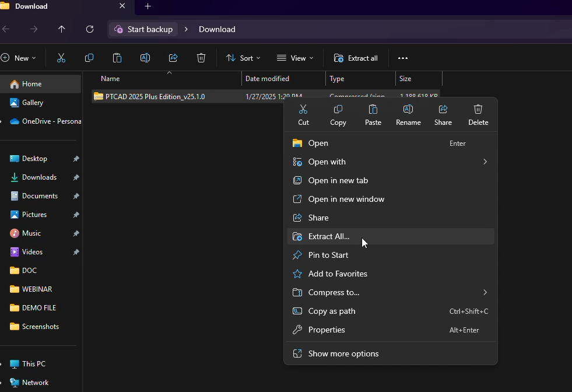Viewport: 572px width, 392px height.
Task: Expand the Open with submenu
Action: (485, 162)
